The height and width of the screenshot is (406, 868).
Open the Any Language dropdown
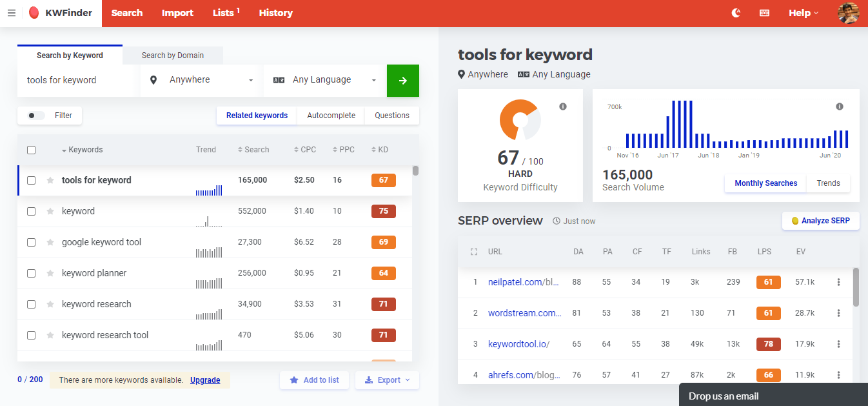325,80
